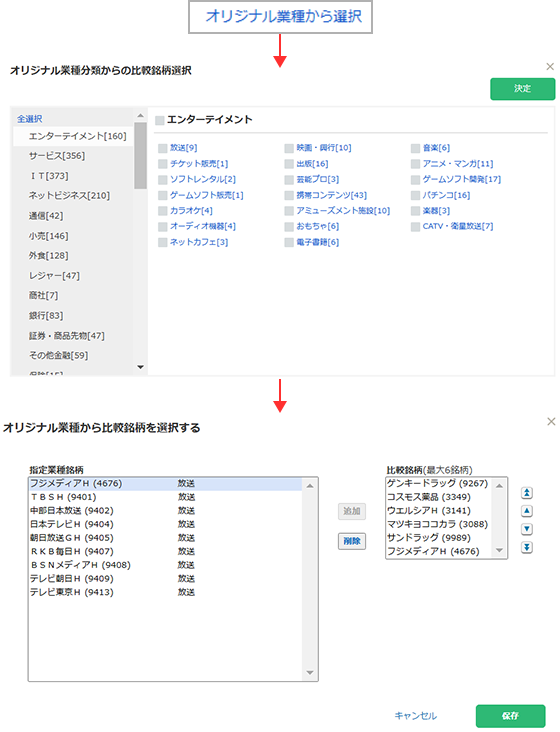560x732 pixels.
Task: Open the カラオケ[4] category link
Action: (191, 211)
